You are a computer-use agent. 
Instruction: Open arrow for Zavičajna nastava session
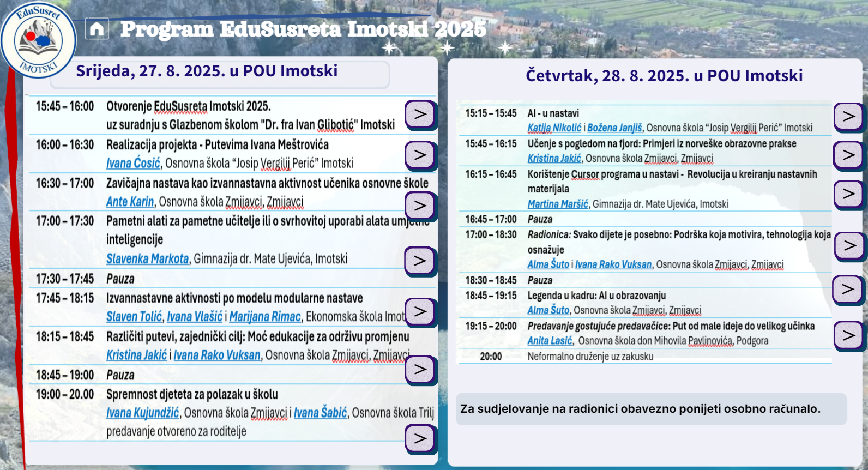(x=420, y=206)
